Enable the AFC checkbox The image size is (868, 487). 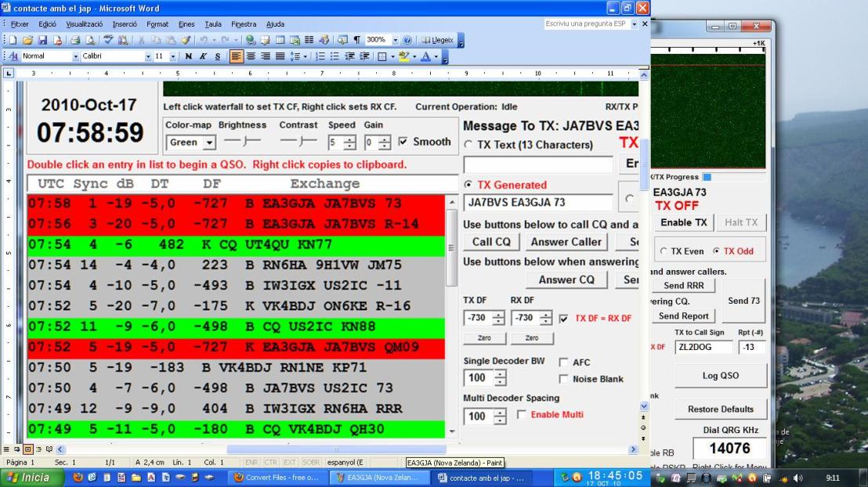point(564,363)
